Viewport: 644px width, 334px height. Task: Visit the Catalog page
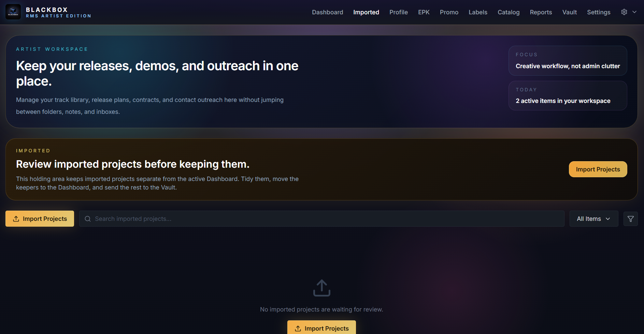pos(508,12)
